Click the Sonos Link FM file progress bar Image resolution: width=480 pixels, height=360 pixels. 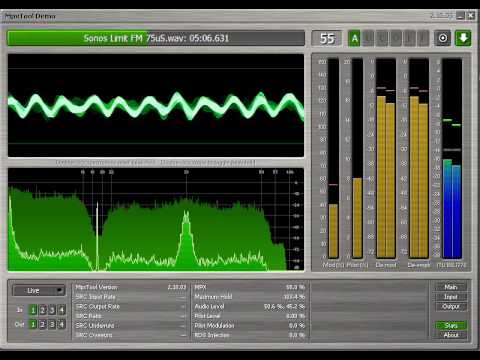tap(156, 38)
